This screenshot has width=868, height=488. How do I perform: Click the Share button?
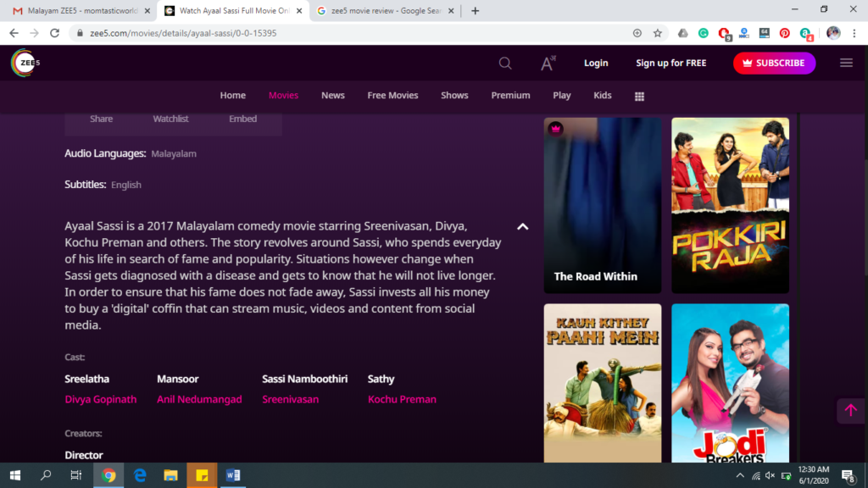click(x=102, y=119)
